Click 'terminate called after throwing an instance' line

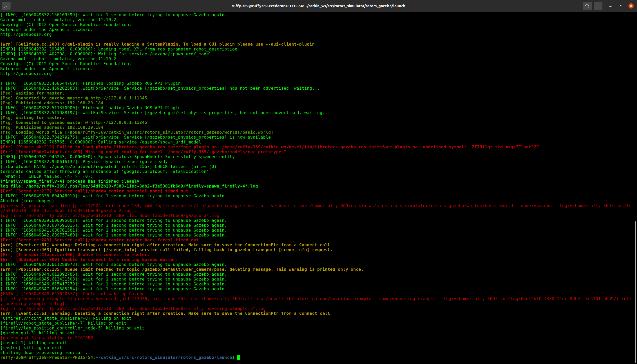[104, 172]
